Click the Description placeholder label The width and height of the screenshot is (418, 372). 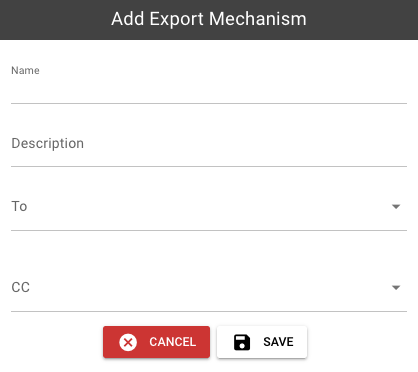48,144
